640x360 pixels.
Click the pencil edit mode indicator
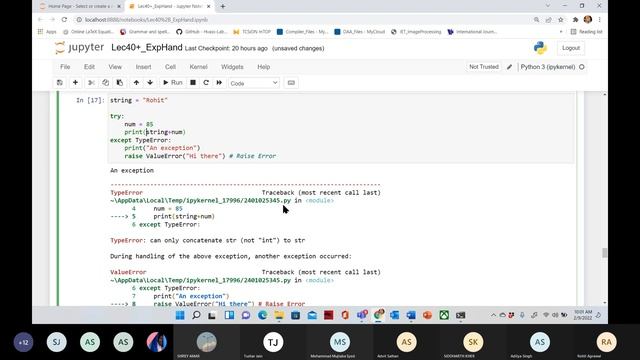509,67
